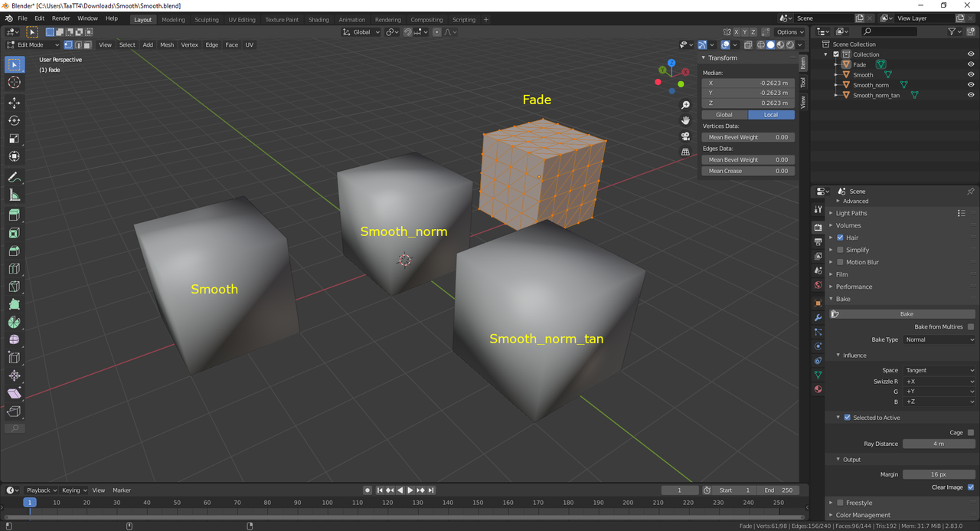Select the Rip Region tool
Image resolution: width=980 pixels, height=531 pixels.
coord(14,411)
